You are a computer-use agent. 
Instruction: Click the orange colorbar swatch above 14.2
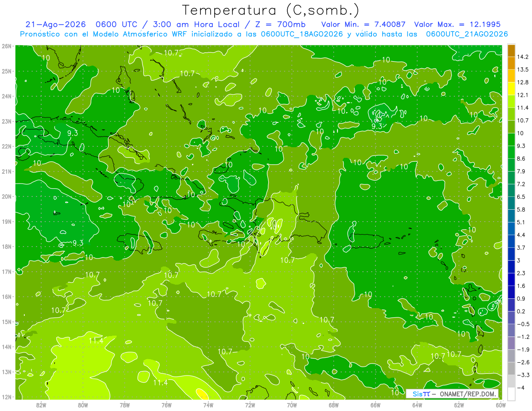click(511, 51)
